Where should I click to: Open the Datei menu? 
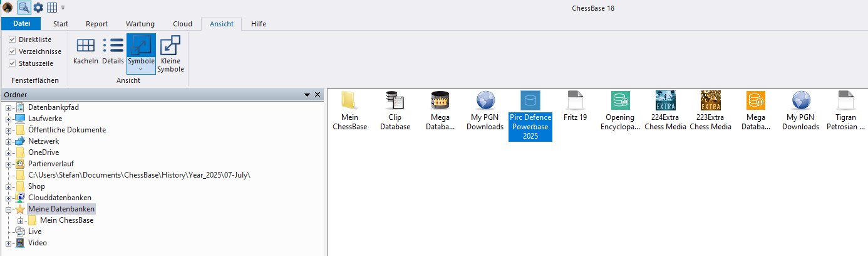[21, 24]
